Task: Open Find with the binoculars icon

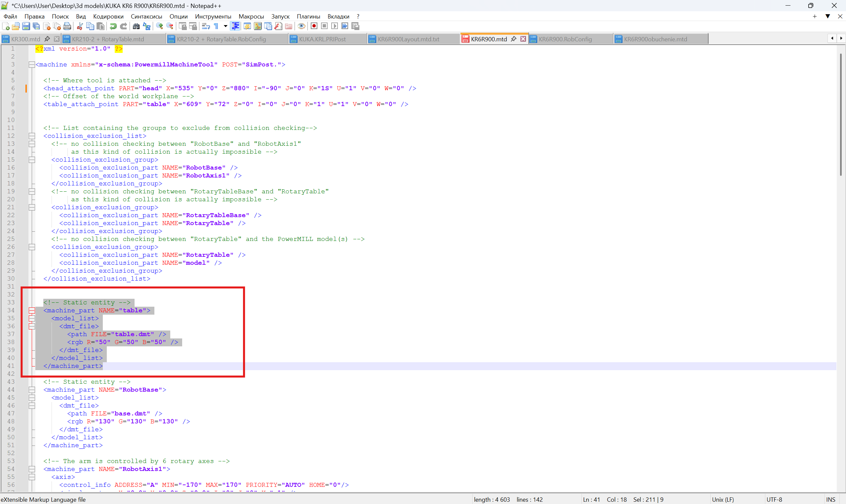Action: [136, 26]
